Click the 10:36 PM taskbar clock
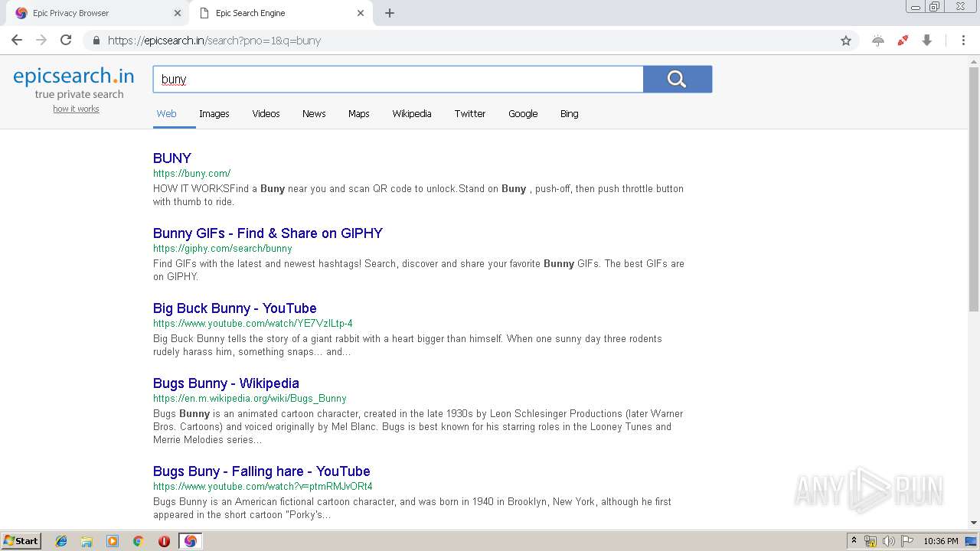 941,541
